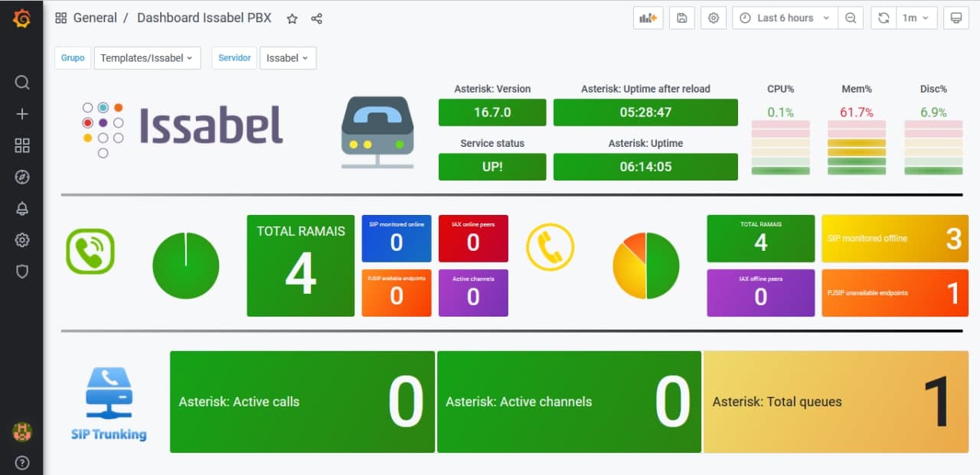The image size is (980, 475).
Task: Open the search dashboards magnifier in sidebar
Action: click(x=22, y=83)
